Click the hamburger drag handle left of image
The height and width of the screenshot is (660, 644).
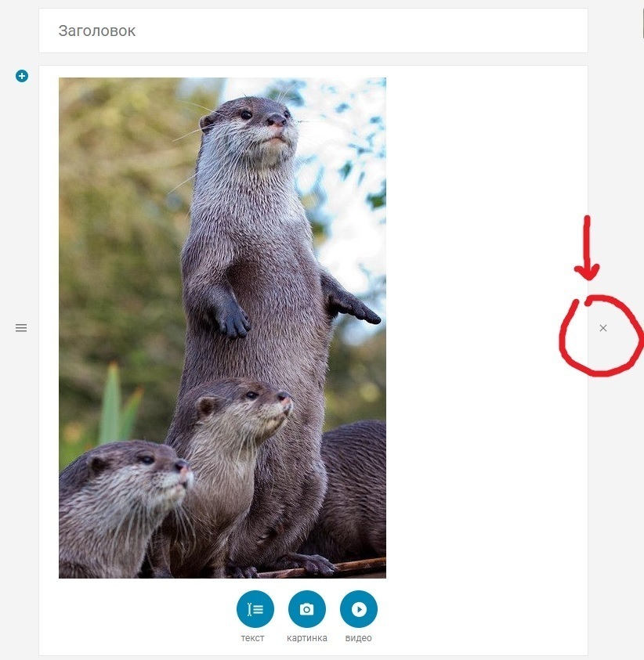click(21, 328)
